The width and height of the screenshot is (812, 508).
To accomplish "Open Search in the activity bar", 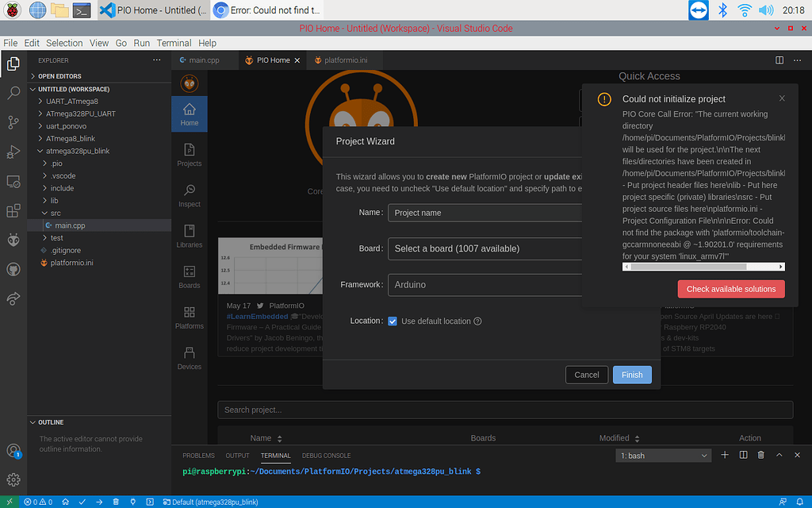I will coord(13,93).
